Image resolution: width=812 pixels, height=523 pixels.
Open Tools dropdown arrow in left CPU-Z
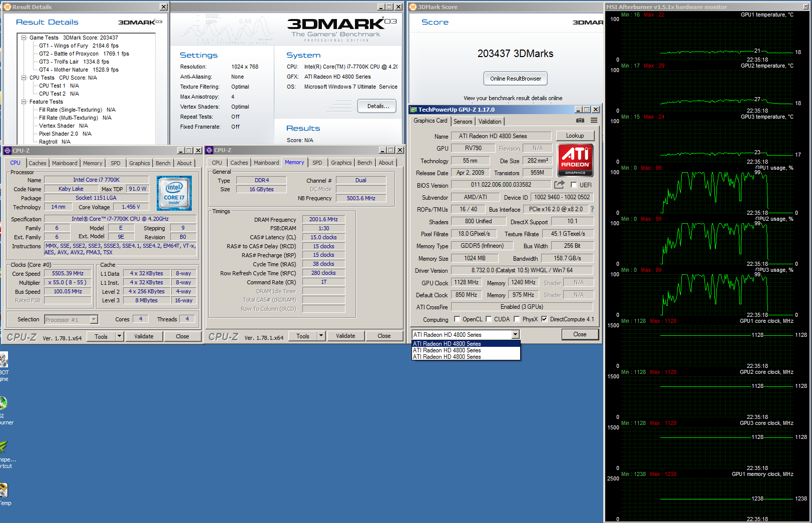(119, 336)
